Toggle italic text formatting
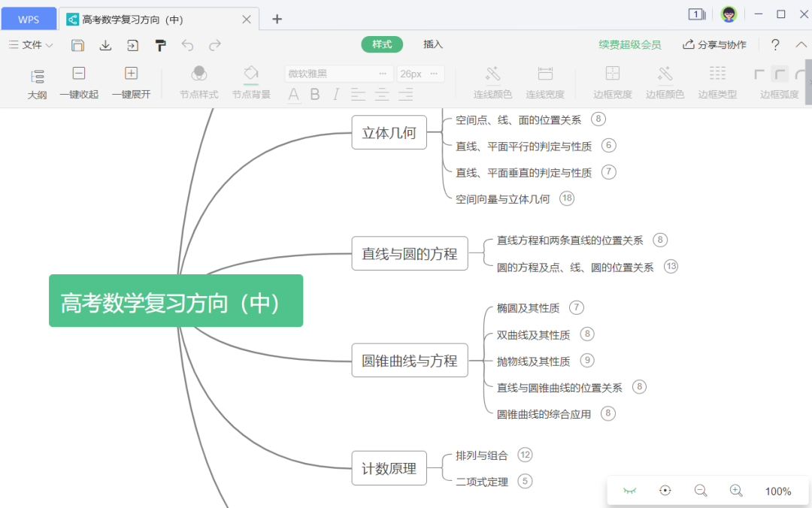 pos(336,95)
